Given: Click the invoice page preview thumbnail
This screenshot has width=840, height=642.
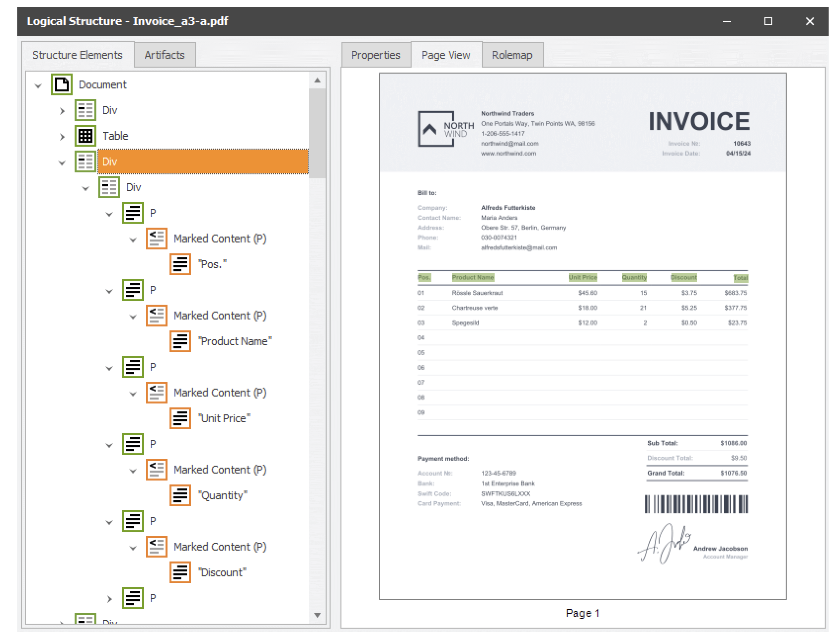Looking at the screenshot, I should (583, 336).
